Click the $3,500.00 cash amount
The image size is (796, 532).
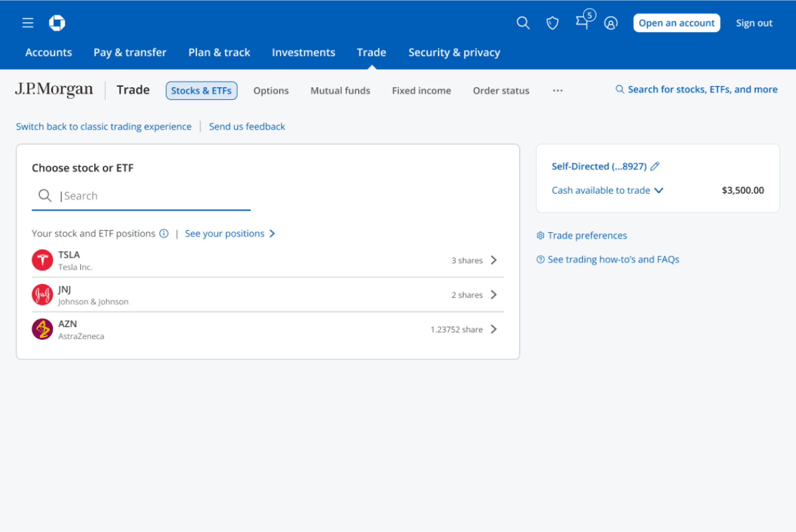743,190
